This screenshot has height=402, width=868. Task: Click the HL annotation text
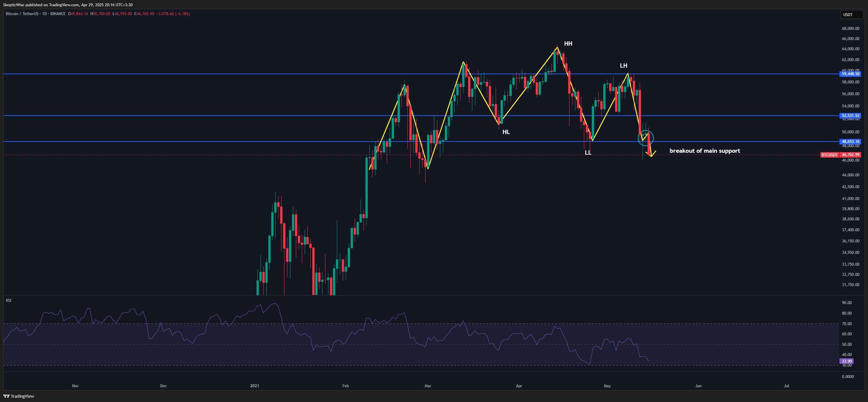click(x=506, y=132)
